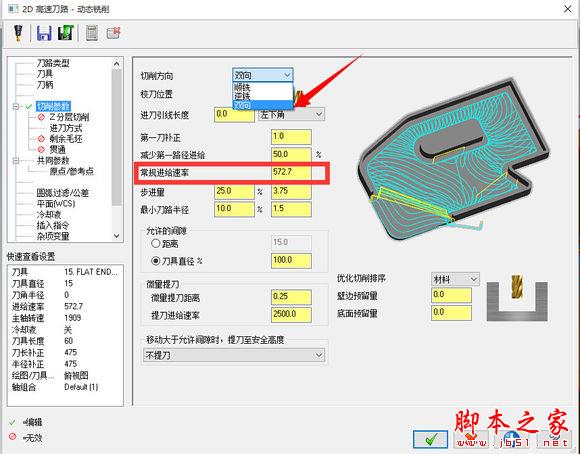Open the 不提刀 retract dropdown
580x454 pixels.
234,356
